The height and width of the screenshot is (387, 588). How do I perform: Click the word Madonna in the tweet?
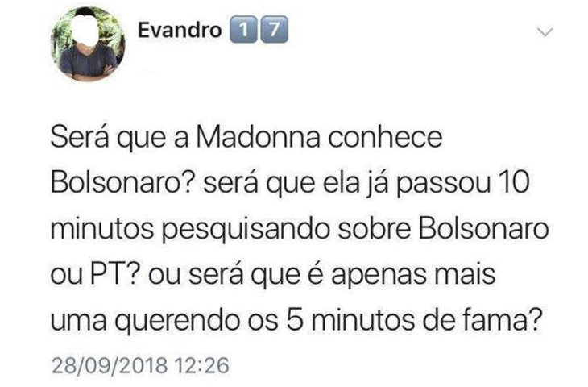pyautogui.click(x=259, y=137)
